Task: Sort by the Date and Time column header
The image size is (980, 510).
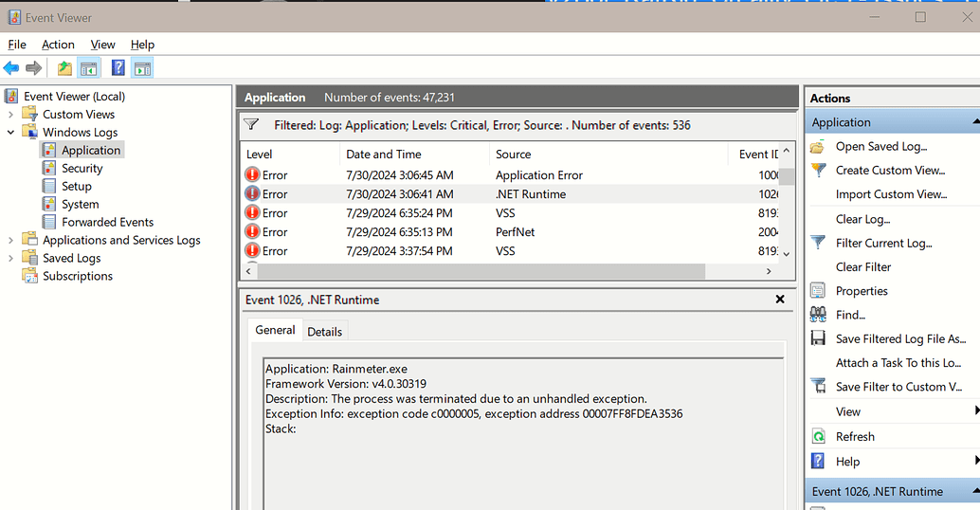Action: 414,155
